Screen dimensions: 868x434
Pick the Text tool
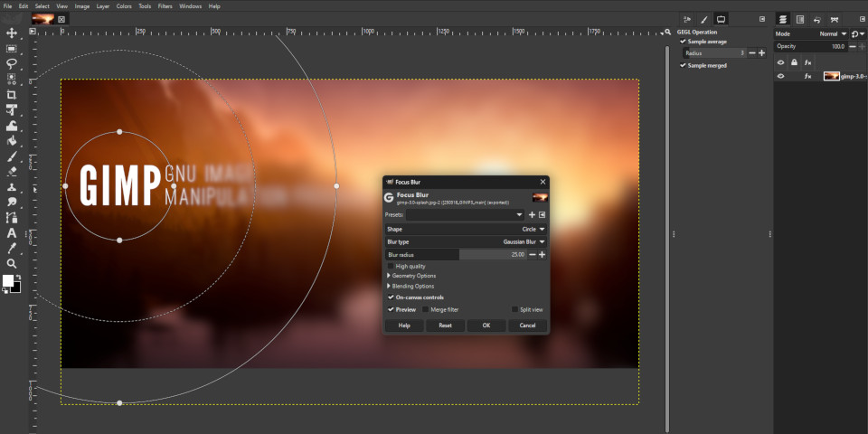[12, 232]
